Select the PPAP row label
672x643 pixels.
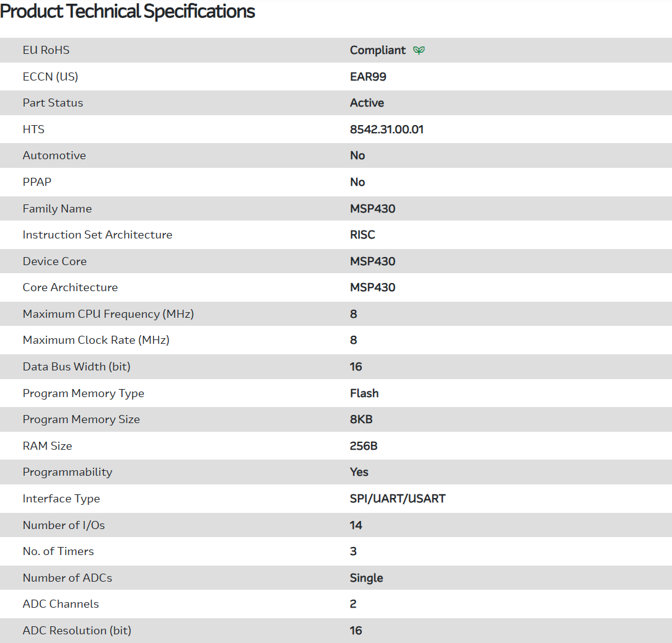point(37,182)
